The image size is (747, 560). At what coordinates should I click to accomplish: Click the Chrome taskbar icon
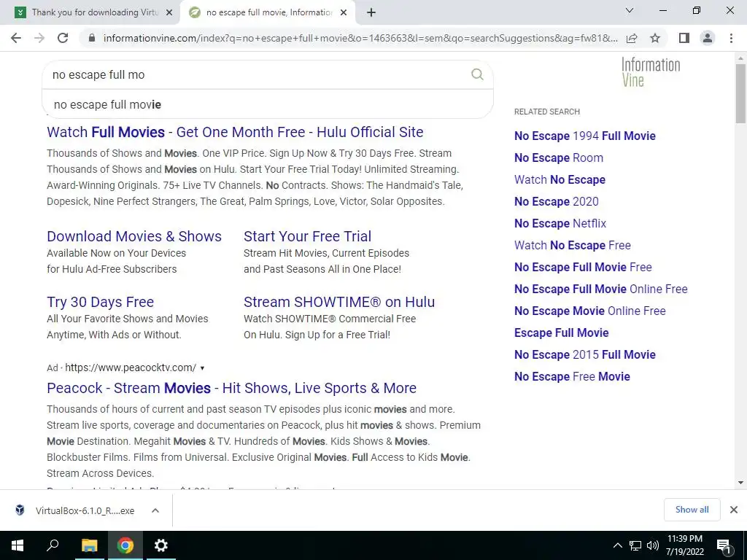(125, 545)
